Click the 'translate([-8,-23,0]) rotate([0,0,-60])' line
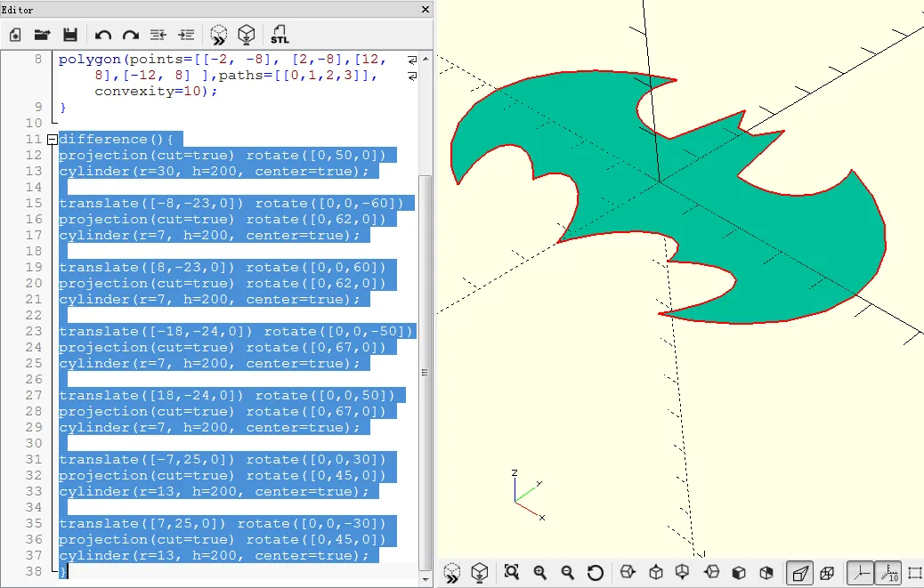Screen dimensions: 924x588 [231, 204]
